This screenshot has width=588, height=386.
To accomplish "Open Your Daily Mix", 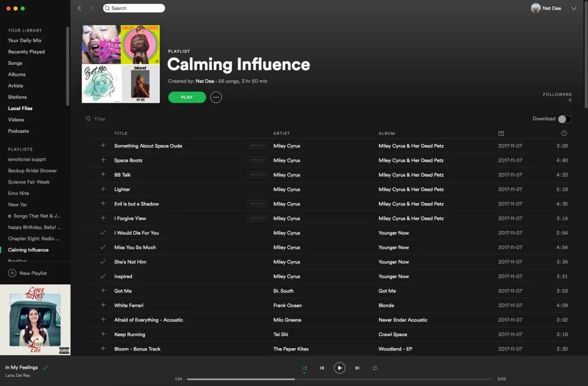I will (25, 40).
